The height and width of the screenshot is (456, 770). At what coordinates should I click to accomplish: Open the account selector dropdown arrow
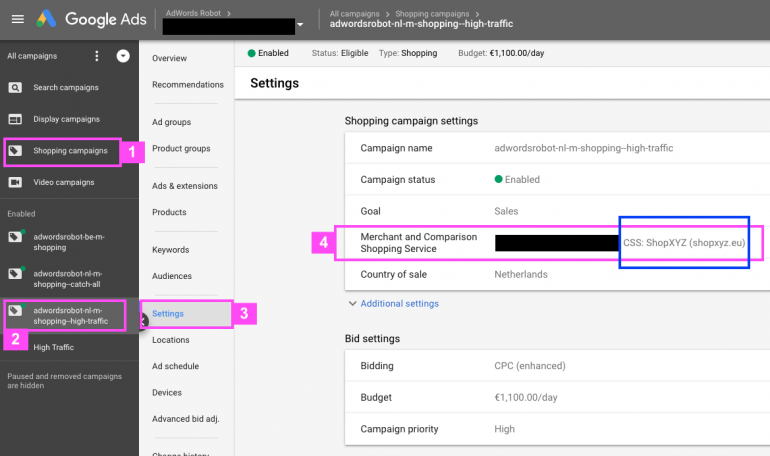click(300, 25)
